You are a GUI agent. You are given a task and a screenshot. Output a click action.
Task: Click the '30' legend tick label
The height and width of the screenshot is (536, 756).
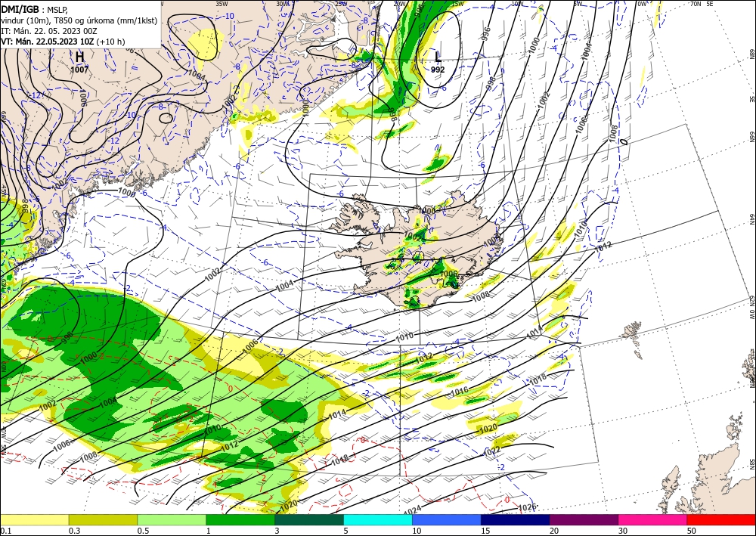(623, 531)
